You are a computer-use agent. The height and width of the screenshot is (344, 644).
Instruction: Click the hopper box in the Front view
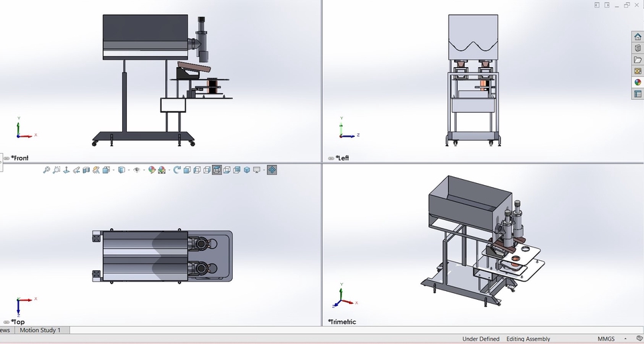(146, 37)
